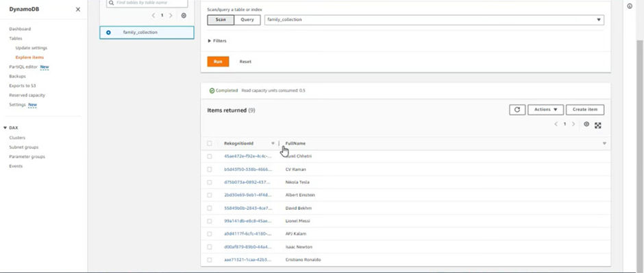The width and height of the screenshot is (644, 273).
Task: Select Scan mode
Action: 221,20
